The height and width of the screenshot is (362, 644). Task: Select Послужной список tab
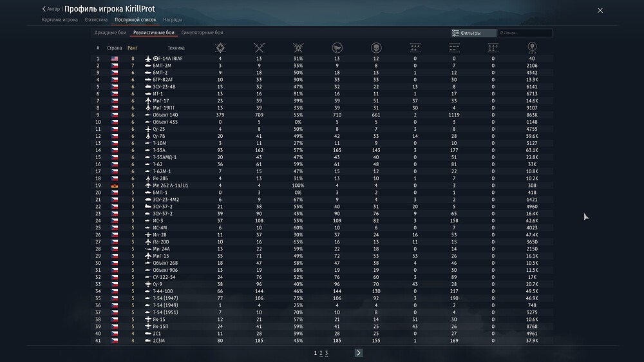tap(135, 20)
